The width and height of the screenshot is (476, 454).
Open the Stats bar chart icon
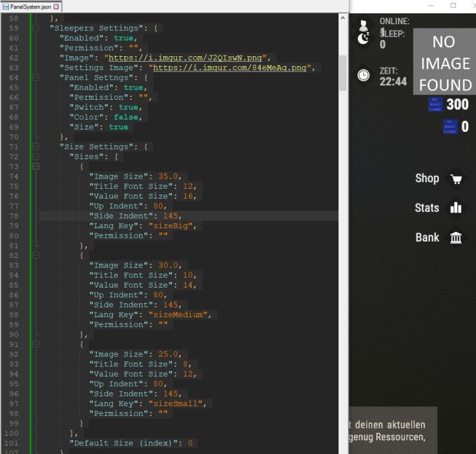click(x=456, y=208)
